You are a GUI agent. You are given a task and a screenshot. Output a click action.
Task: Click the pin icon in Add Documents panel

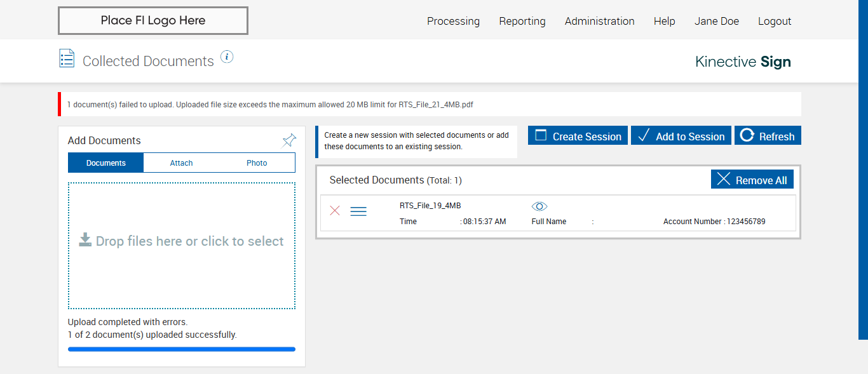(289, 140)
